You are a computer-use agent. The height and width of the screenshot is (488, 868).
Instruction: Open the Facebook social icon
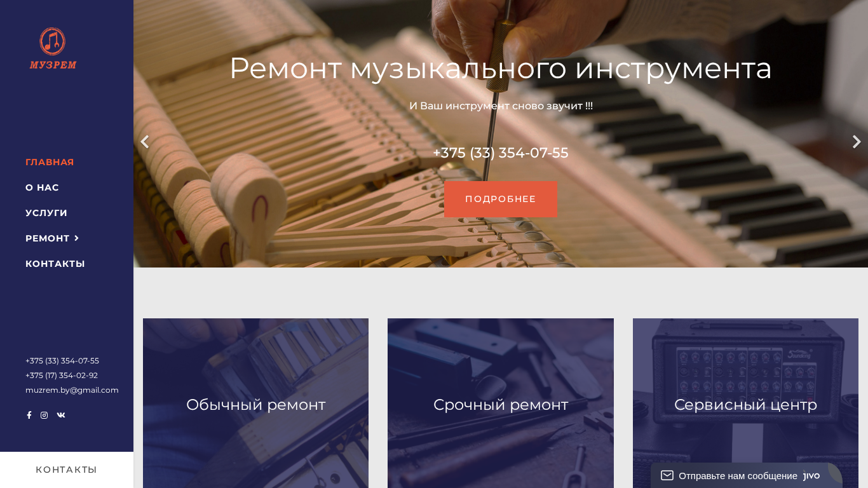(x=29, y=416)
